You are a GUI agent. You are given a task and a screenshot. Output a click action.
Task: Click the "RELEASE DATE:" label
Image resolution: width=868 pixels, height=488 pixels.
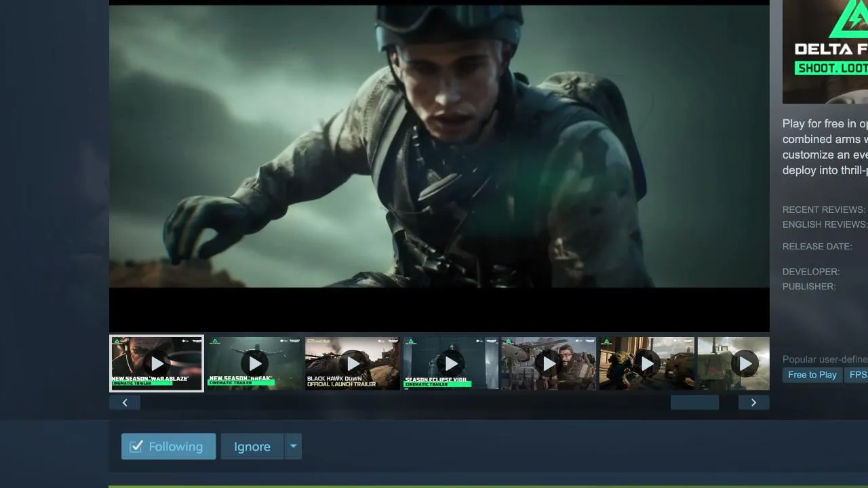click(x=817, y=247)
